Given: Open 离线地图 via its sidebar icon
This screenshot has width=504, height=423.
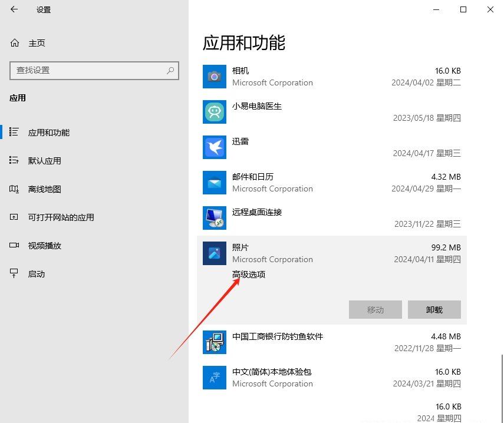Looking at the screenshot, I should 13,189.
